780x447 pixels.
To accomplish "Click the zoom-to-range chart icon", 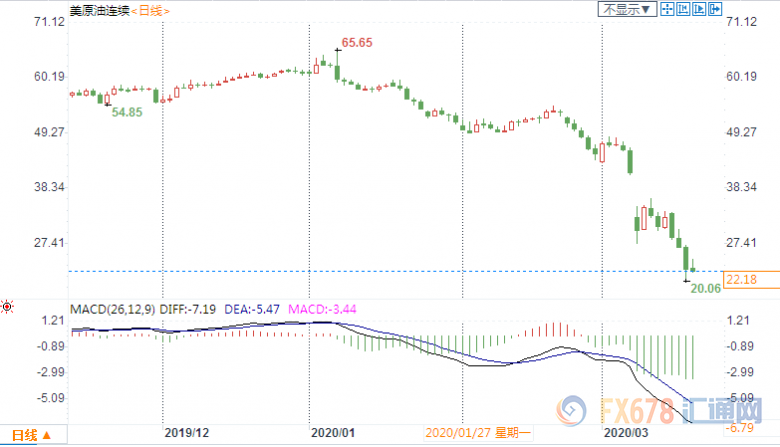I will pos(683,9).
